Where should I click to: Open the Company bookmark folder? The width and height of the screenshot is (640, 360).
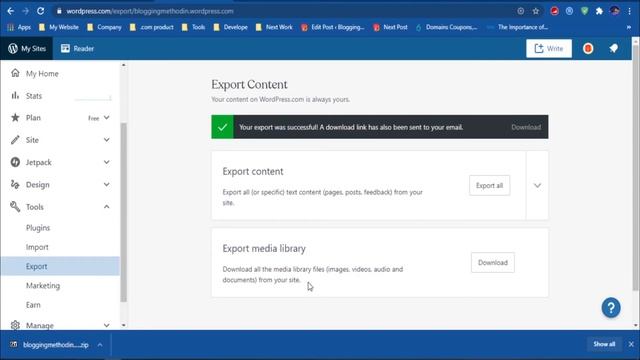104,27
